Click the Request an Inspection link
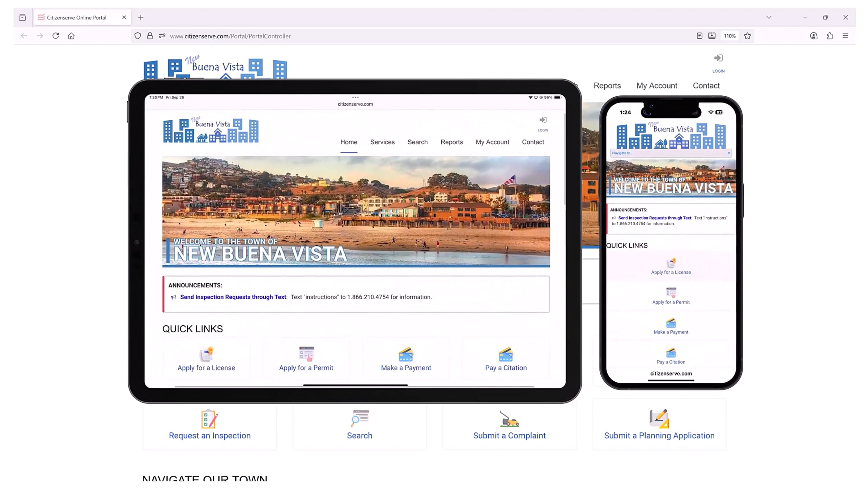Image resolution: width=868 pixels, height=488 pixels. (210, 436)
